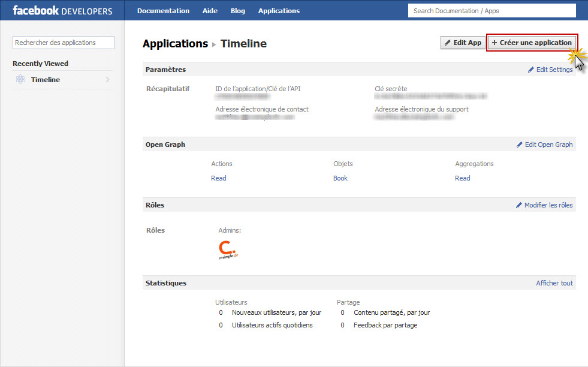This screenshot has height=367, width=588.
Task: Click the Timeline breadcrumb title
Action: pyautogui.click(x=243, y=44)
